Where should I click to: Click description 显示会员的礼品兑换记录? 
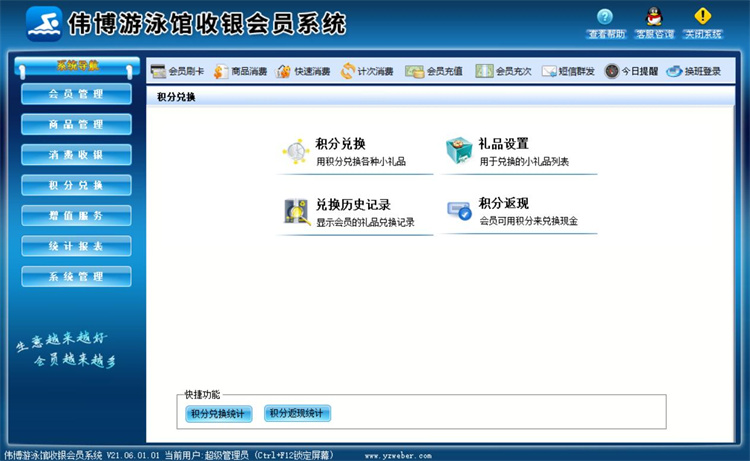[x=365, y=222]
